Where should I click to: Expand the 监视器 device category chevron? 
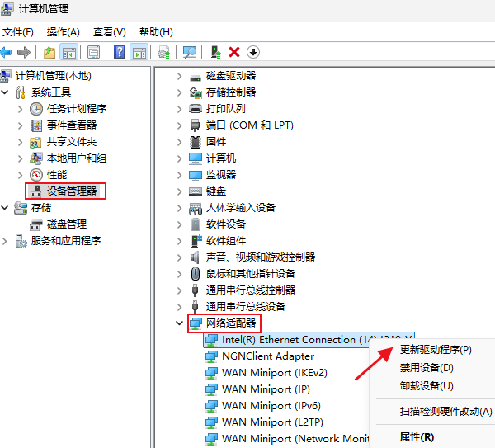[179, 175]
